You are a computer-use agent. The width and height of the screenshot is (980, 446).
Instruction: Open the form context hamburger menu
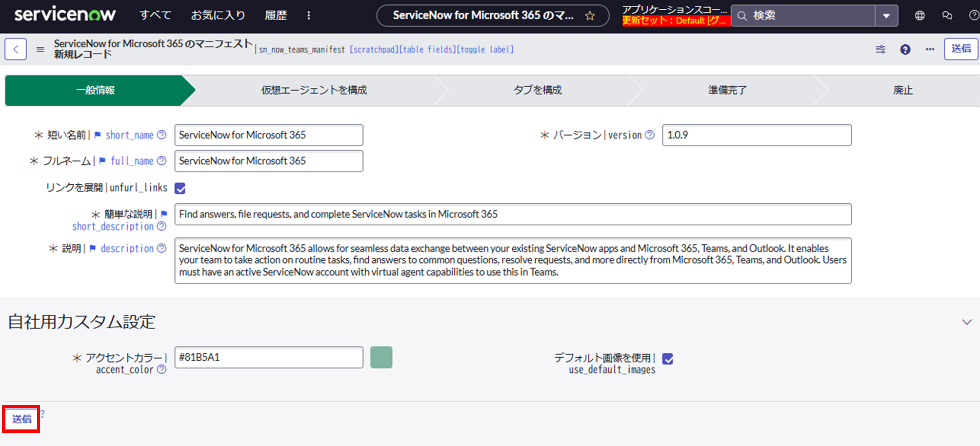pos(40,49)
